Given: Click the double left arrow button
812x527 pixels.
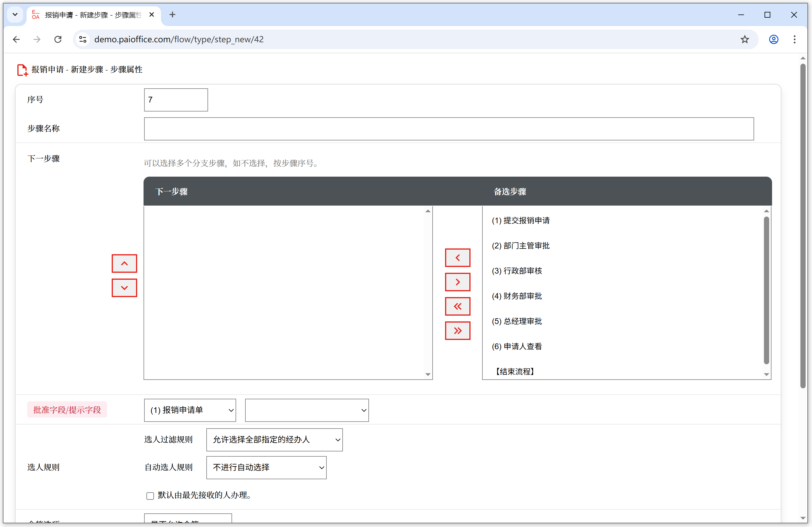Looking at the screenshot, I should pyautogui.click(x=458, y=306).
